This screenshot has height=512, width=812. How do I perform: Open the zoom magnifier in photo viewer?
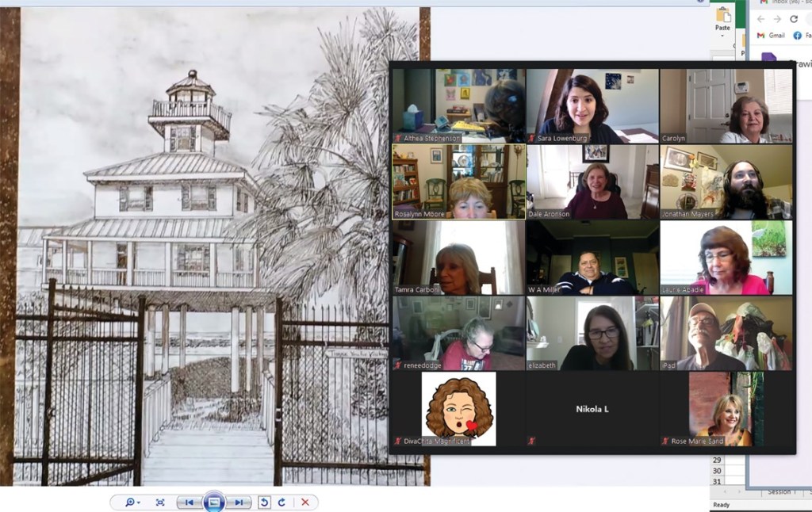[x=129, y=502]
